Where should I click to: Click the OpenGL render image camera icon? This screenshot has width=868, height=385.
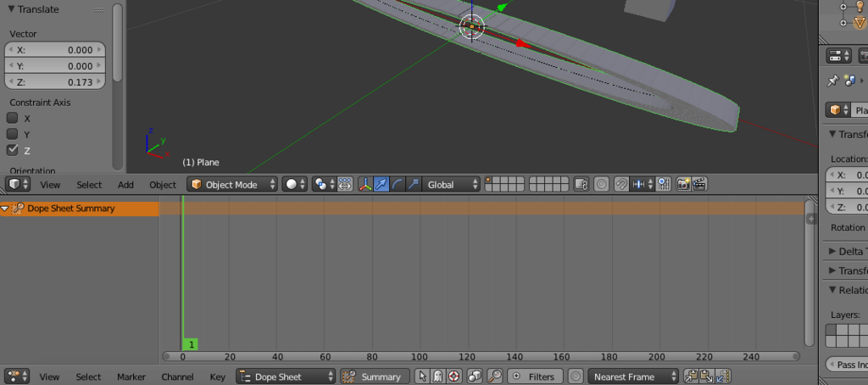[x=684, y=185]
